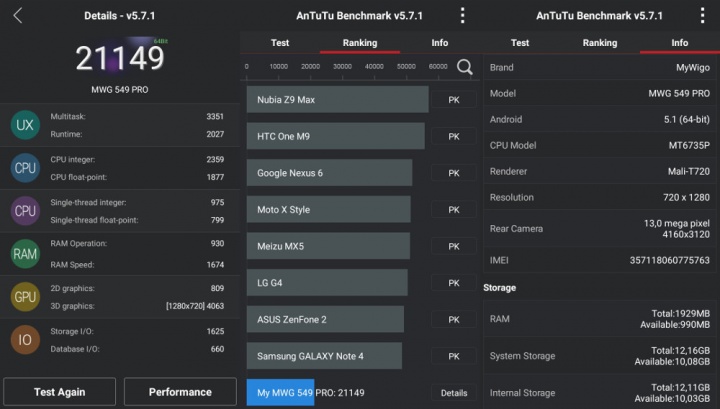Image resolution: width=720 pixels, height=409 pixels.
Task: Tap the total score 21149
Action: pyautogui.click(x=119, y=58)
